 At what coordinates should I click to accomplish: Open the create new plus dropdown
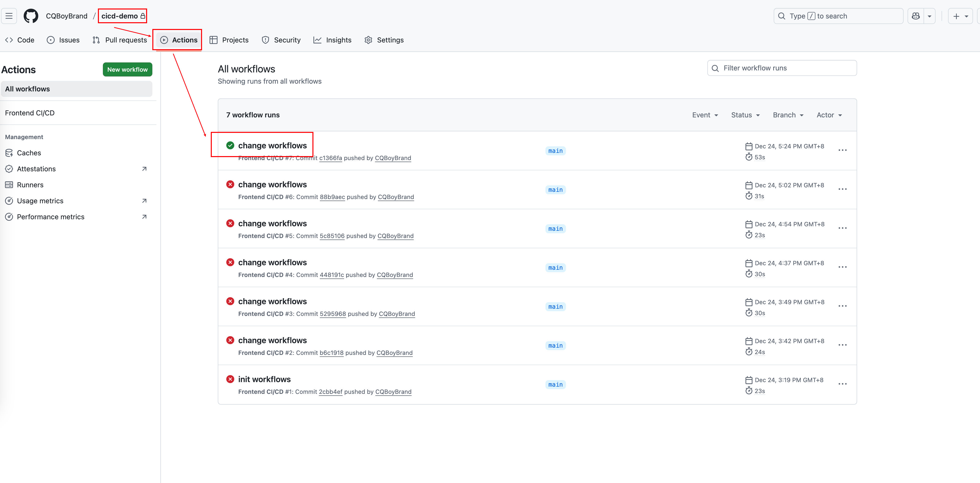pos(960,16)
